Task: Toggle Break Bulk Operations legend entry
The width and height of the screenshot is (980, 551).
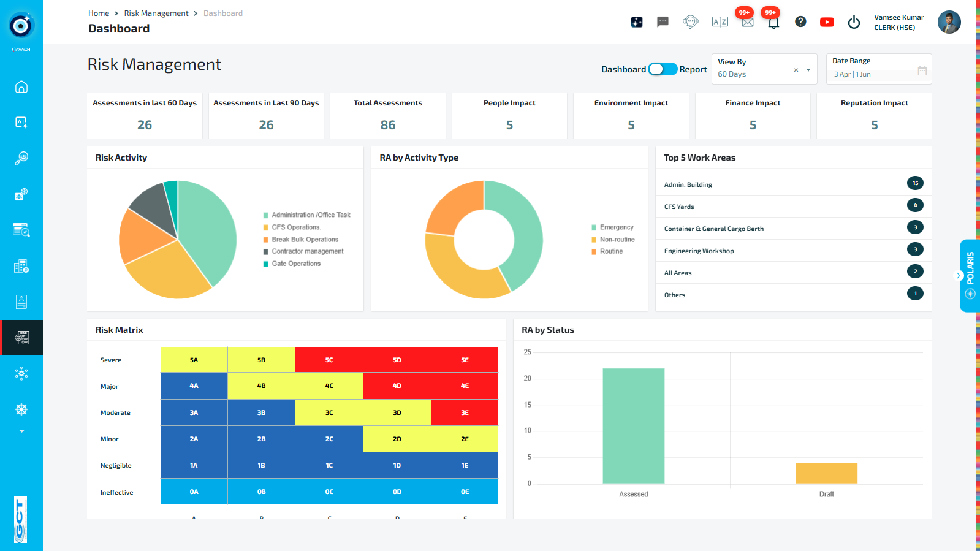Action: 300,240
